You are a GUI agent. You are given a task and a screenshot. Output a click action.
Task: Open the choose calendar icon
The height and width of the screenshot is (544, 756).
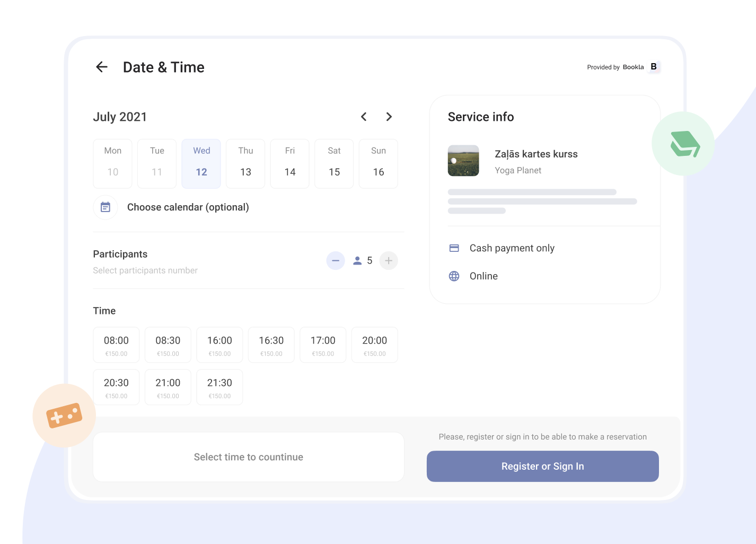(x=106, y=207)
